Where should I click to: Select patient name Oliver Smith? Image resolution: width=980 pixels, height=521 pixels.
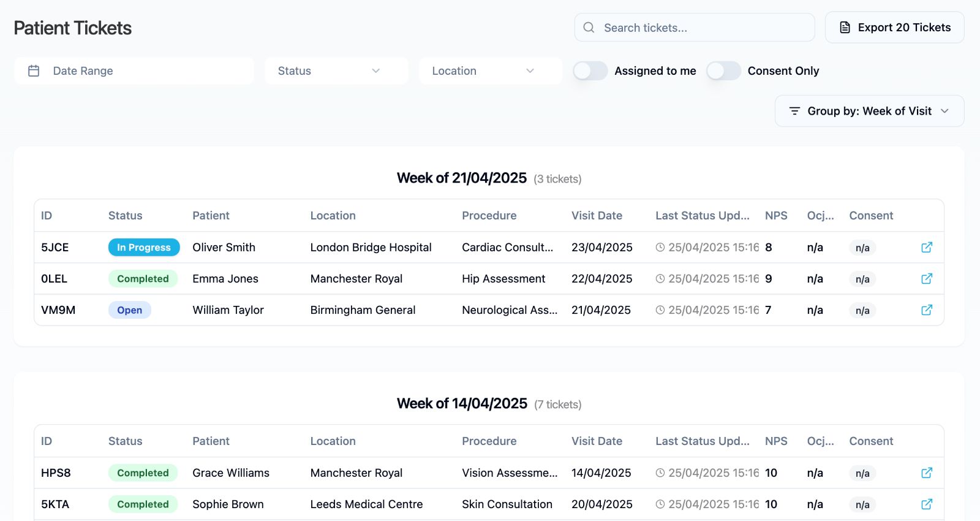click(x=224, y=247)
